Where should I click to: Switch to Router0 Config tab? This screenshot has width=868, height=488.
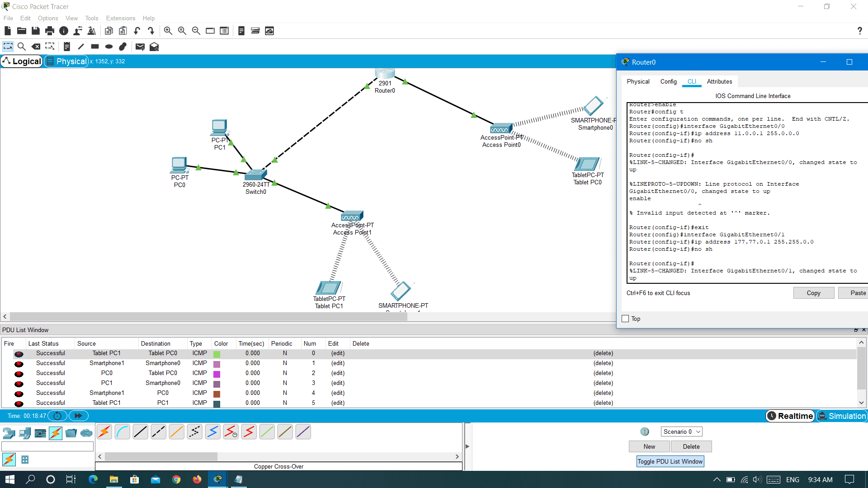pyautogui.click(x=668, y=81)
